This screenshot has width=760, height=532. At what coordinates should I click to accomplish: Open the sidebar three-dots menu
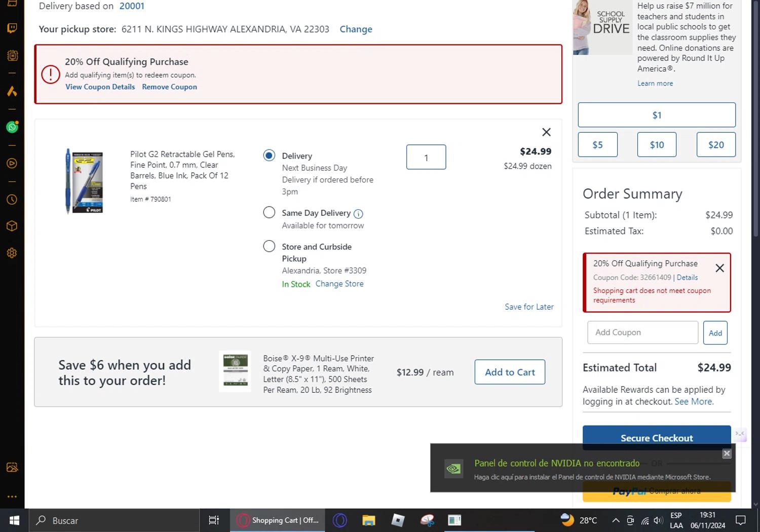click(12, 497)
